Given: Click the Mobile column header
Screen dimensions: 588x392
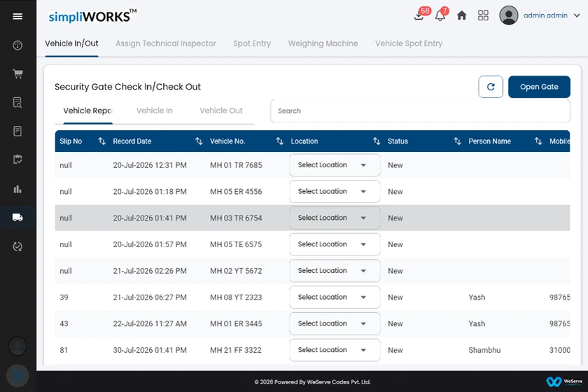Looking at the screenshot, I should 559,141.
